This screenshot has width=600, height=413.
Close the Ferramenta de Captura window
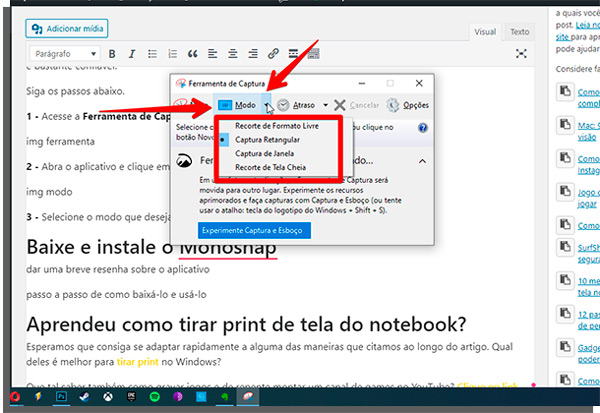click(x=419, y=83)
